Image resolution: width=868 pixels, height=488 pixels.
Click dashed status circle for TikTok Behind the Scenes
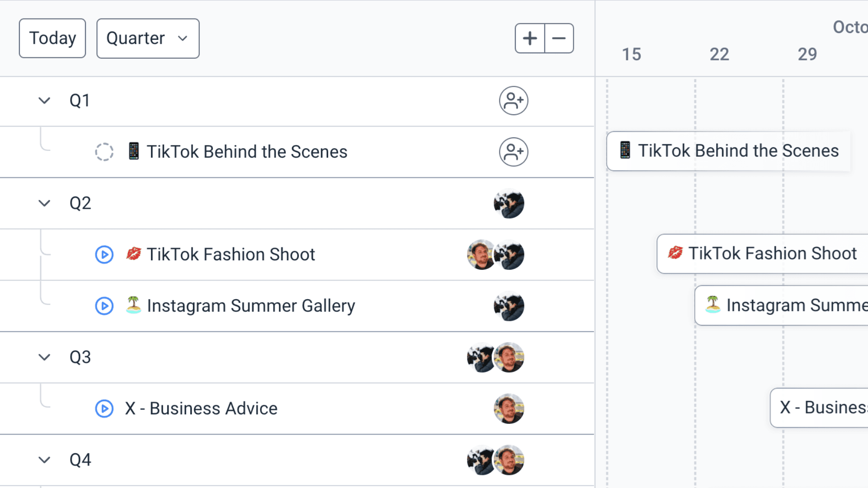point(104,152)
